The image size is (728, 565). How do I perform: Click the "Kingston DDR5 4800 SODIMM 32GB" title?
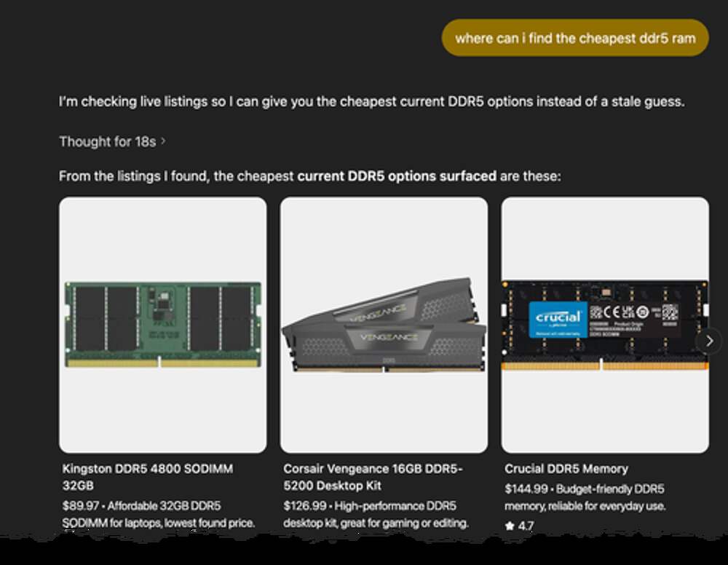pos(148,477)
